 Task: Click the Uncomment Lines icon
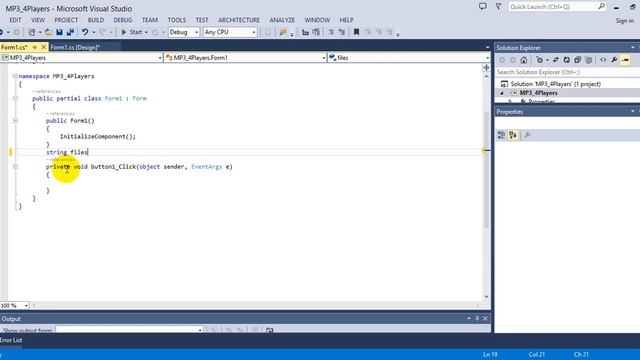[342, 32]
